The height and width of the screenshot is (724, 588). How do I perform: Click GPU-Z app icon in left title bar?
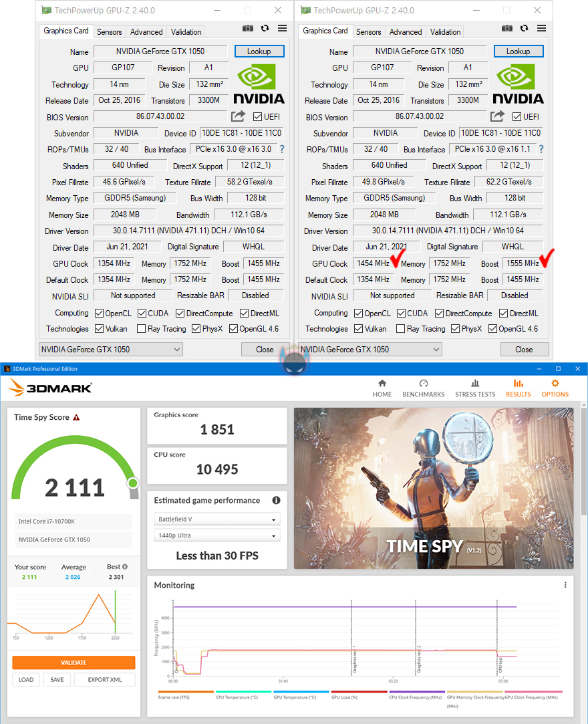click(46, 10)
